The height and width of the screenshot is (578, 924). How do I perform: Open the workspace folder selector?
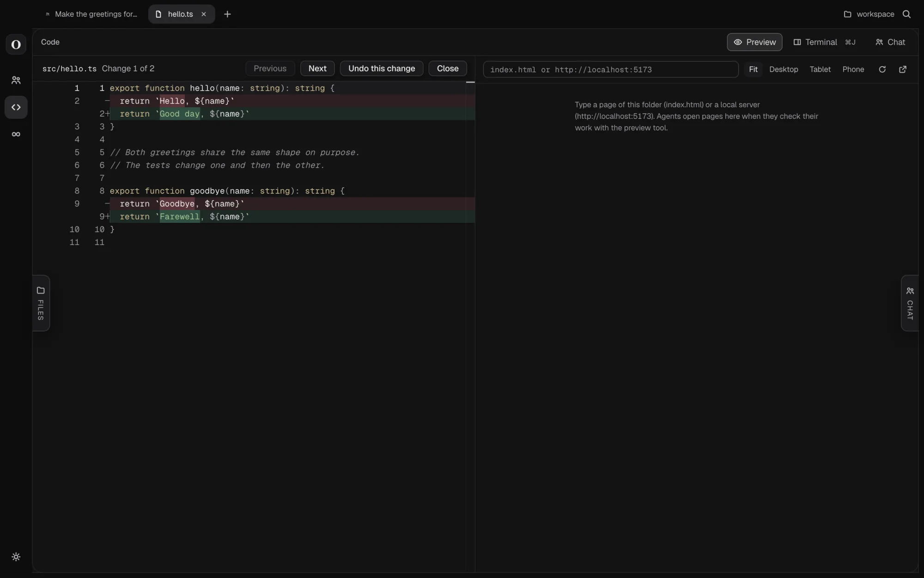pyautogui.click(x=869, y=14)
